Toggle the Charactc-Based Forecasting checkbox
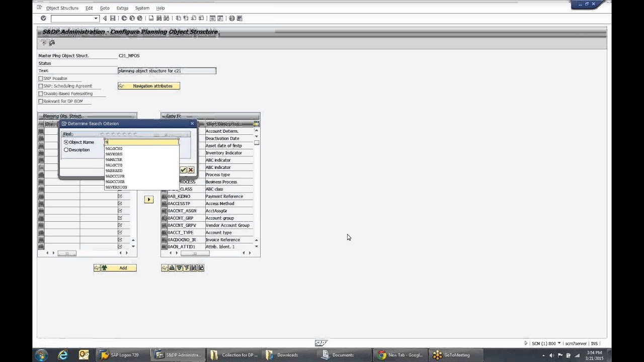644x362 pixels. [x=41, y=94]
